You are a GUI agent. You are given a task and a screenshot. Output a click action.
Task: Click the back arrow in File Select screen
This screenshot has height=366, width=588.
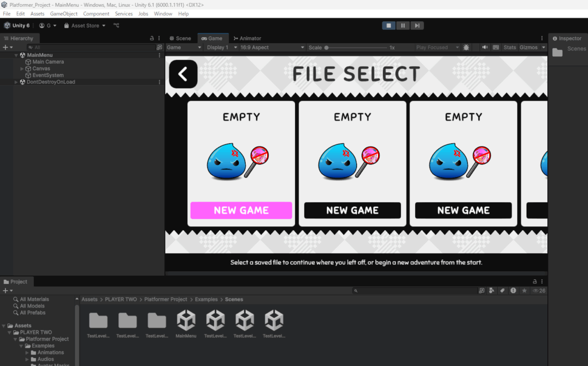pyautogui.click(x=183, y=74)
